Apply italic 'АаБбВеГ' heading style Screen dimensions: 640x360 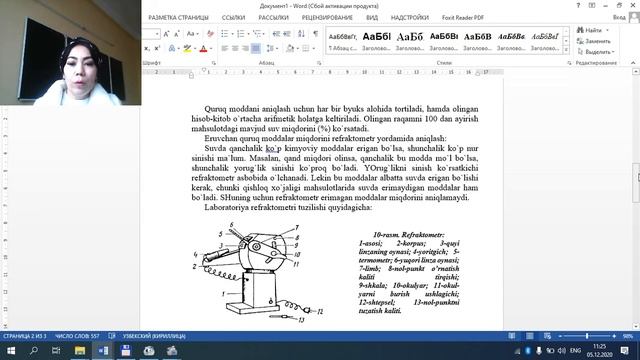pos(545,42)
